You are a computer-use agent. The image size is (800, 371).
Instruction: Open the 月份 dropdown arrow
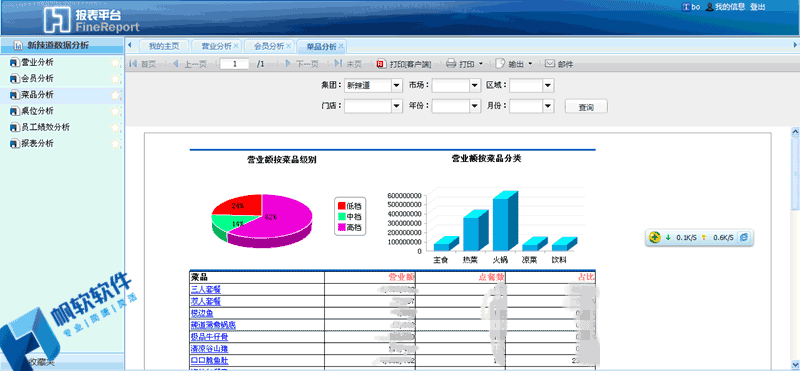tap(548, 106)
